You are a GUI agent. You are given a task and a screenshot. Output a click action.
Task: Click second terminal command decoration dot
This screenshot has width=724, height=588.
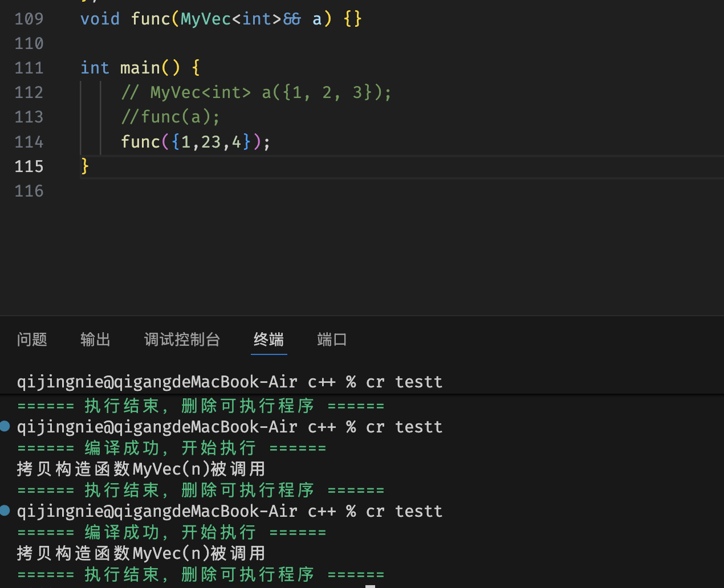click(x=5, y=426)
